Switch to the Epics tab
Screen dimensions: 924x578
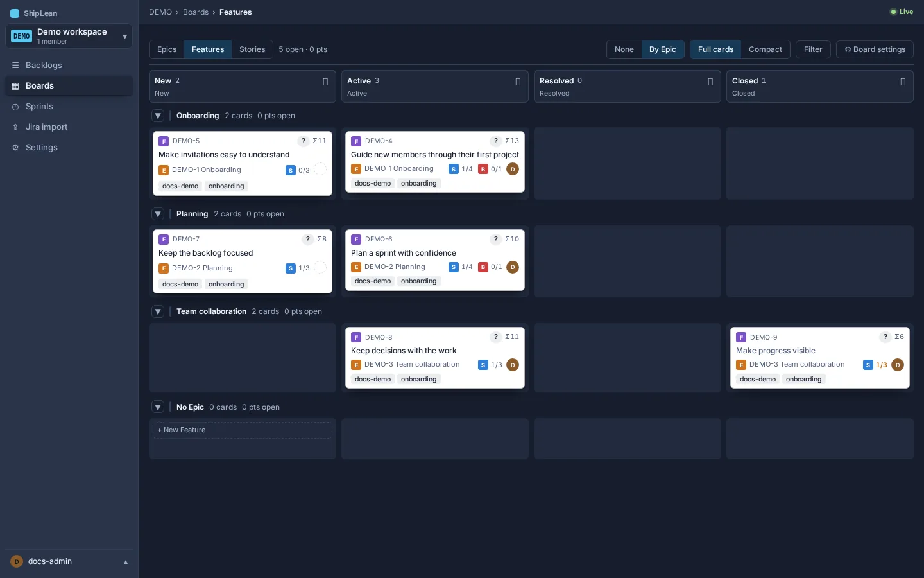pyautogui.click(x=167, y=49)
